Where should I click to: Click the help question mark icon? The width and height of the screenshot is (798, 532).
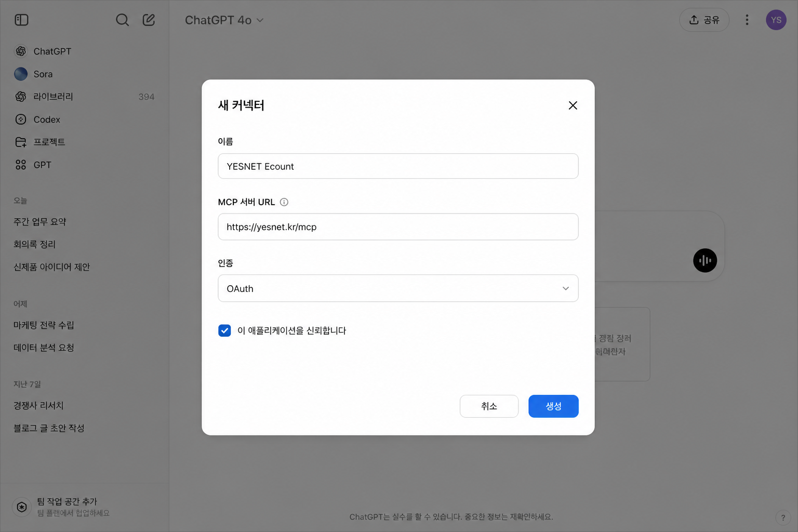pos(783,517)
